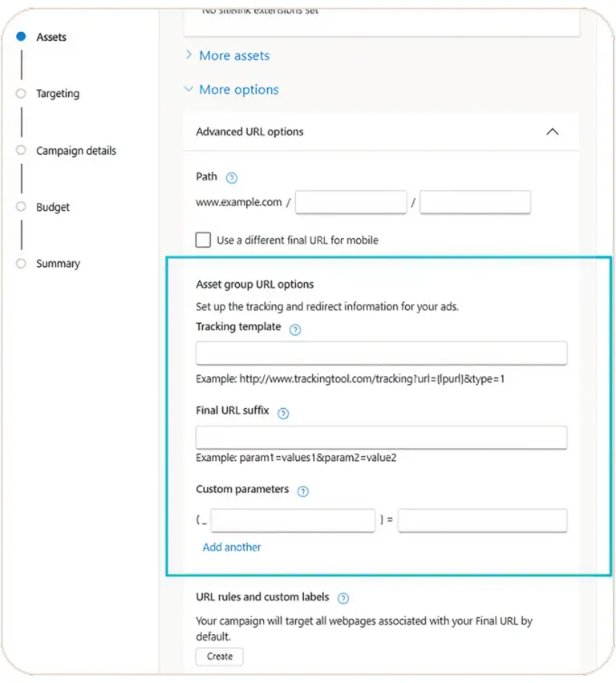Go to the Budget step

(x=53, y=208)
